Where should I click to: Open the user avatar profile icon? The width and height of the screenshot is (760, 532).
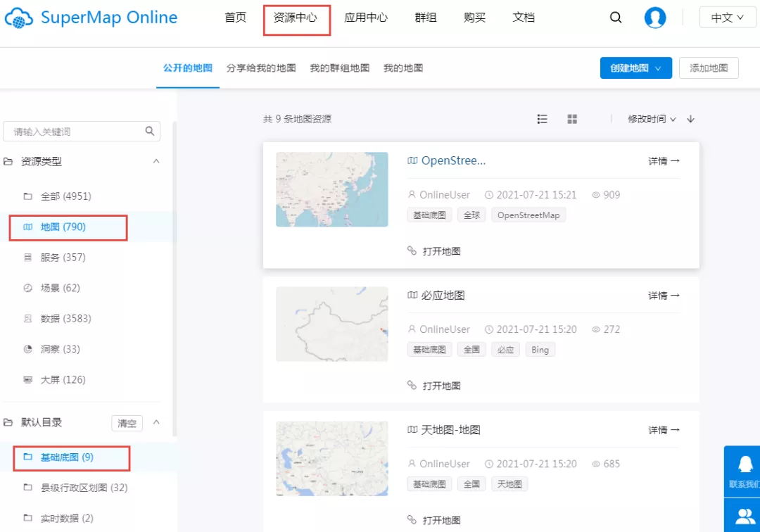coord(655,18)
